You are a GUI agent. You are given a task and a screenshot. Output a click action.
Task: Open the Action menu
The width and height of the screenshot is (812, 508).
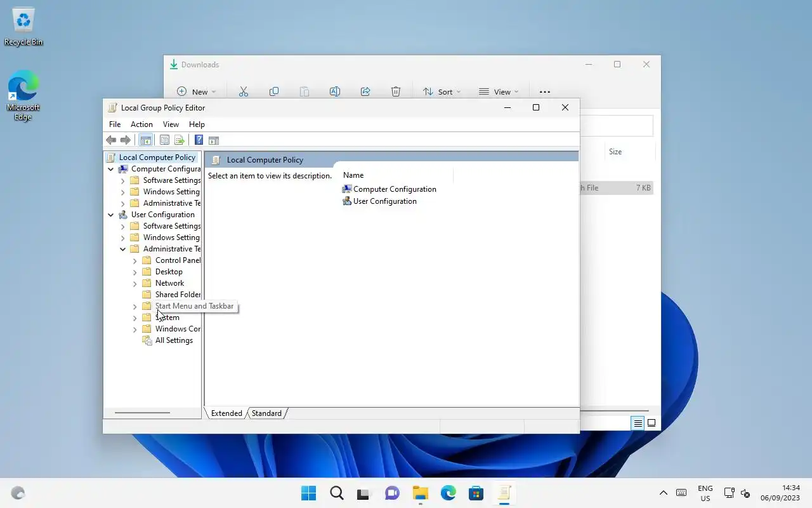point(141,124)
